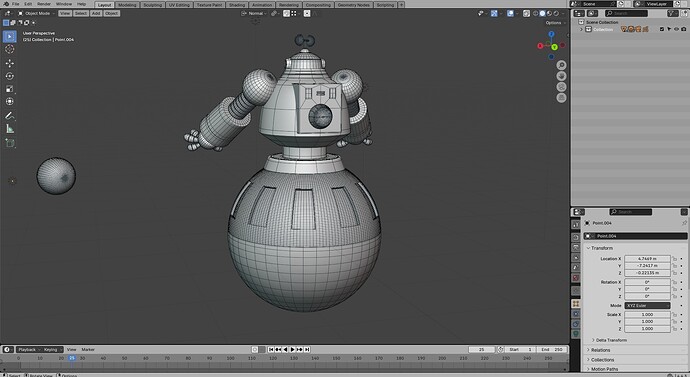Select wireframe viewport shading

click(536, 13)
